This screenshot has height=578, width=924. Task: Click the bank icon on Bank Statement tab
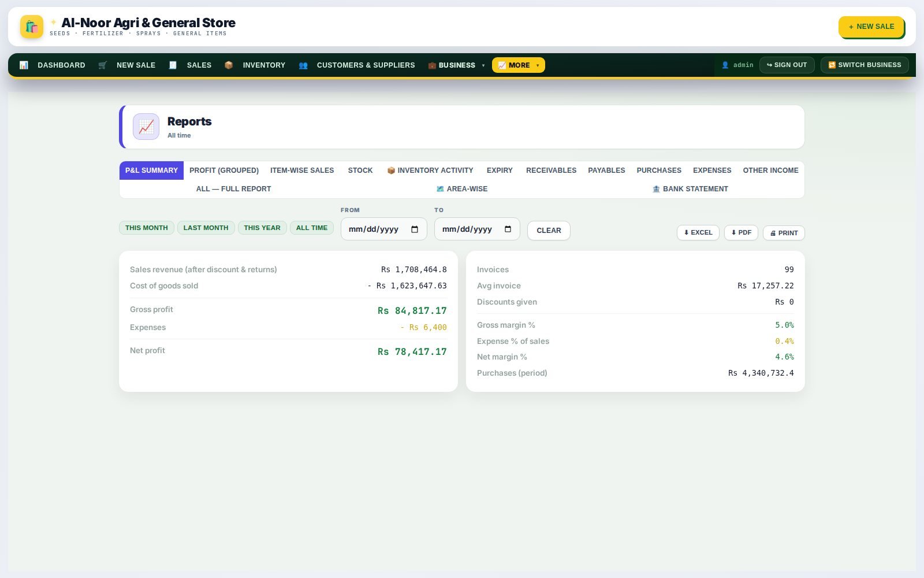(x=656, y=189)
